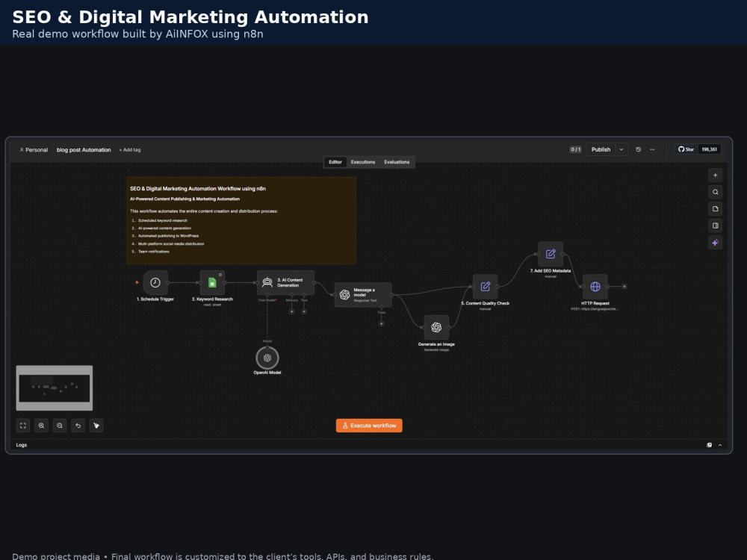Click the Execute workflow button
The image size is (747, 560).
pyautogui.click(x=369, y=426)
